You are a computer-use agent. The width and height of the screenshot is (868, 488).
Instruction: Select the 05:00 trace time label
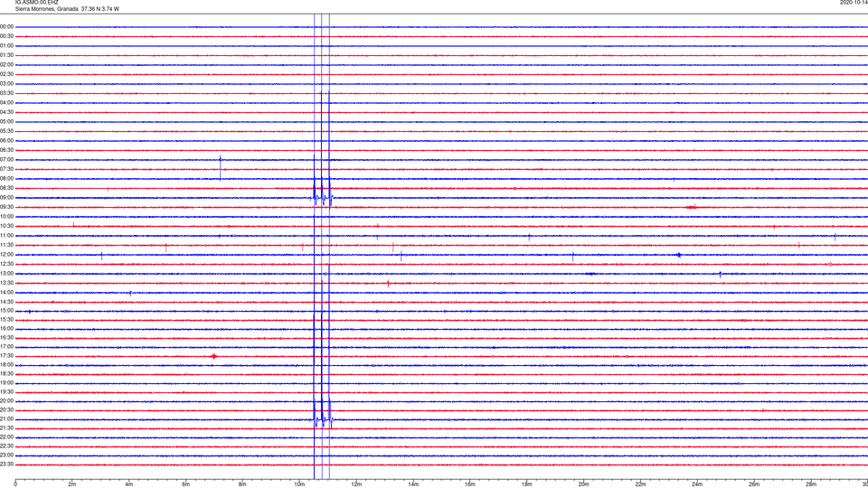6,122
